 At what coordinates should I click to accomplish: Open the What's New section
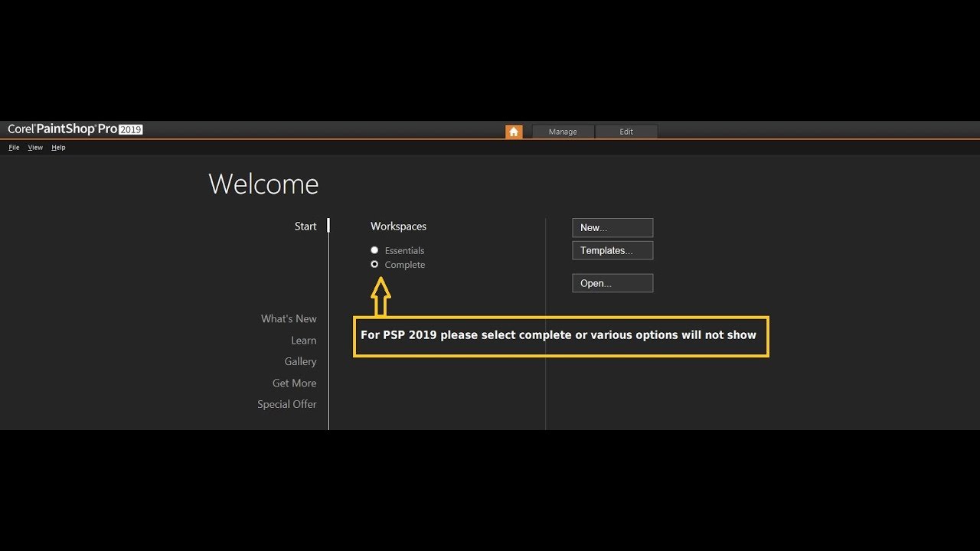pos(289,318)
